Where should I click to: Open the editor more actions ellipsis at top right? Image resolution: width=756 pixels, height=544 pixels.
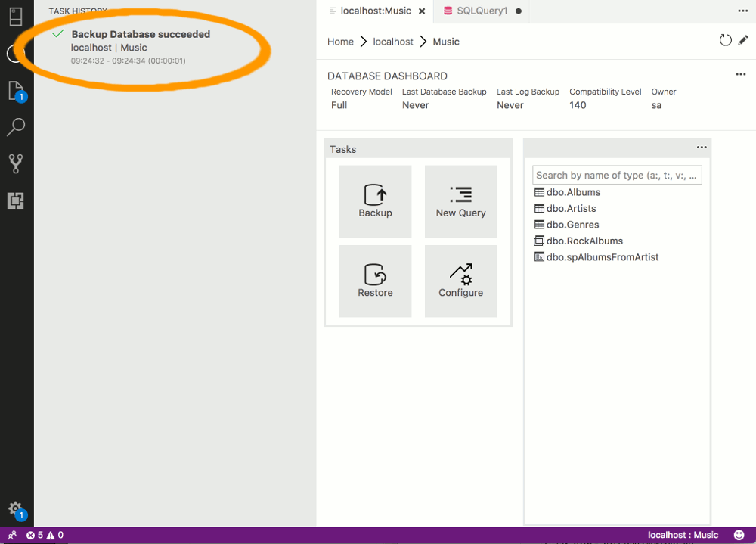pyautogui.click(x=742, y=11)
